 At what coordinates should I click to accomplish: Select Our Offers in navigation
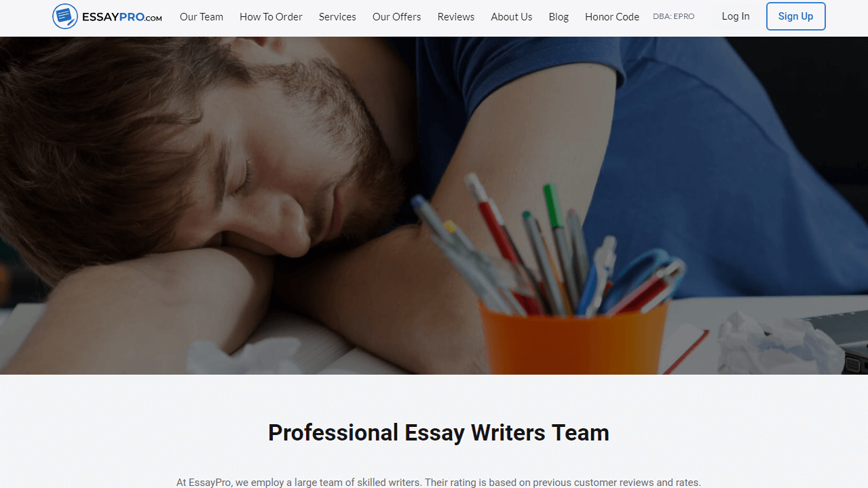click(396, 17)
